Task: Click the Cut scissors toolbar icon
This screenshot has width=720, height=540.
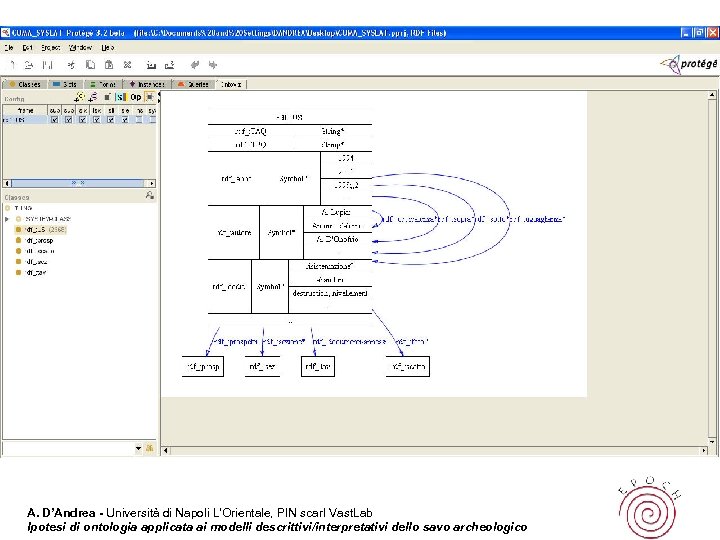Action: click(72, 64)
